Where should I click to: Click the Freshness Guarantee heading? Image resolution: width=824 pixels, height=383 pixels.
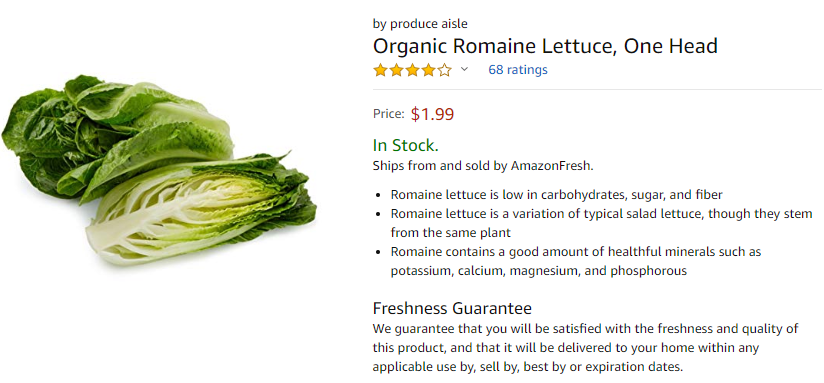point(452,308)
